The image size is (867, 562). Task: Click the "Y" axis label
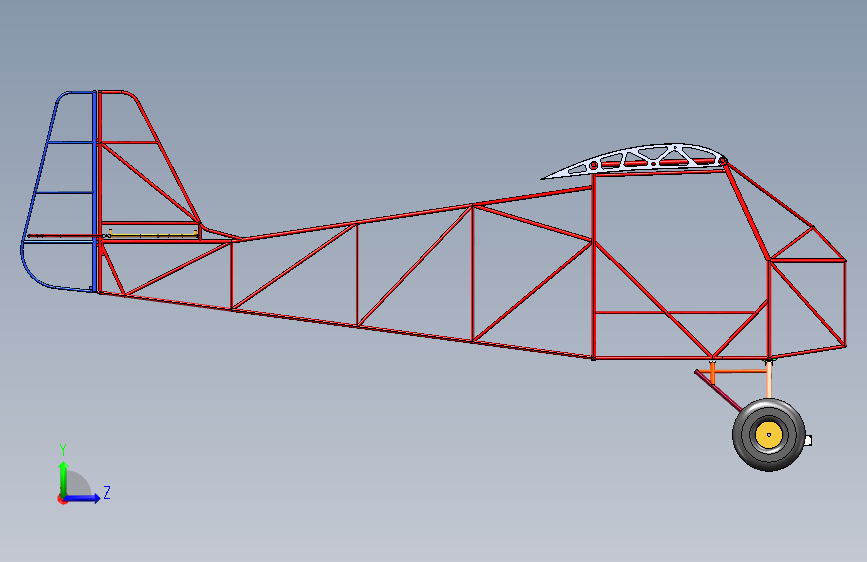(x=63, y=449)
